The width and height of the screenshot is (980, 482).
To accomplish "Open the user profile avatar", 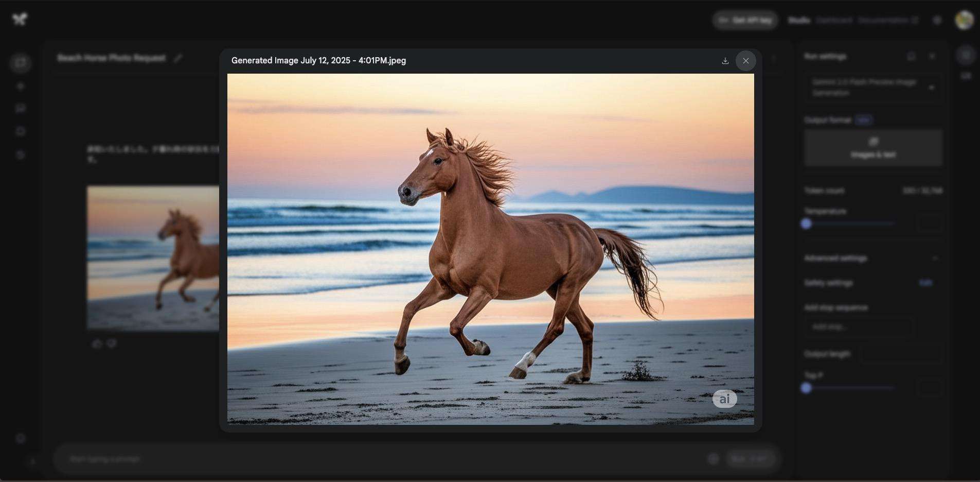I will (964, 20).
